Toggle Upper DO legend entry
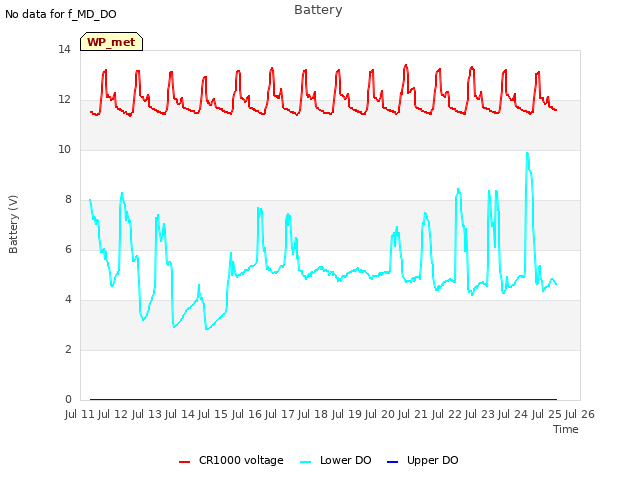Screen dimensions: 640x480 point(422,460)
